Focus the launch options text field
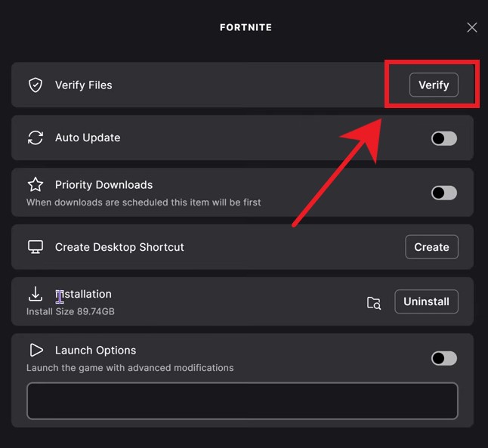The image size is (488, 448). tap(242, 400)
